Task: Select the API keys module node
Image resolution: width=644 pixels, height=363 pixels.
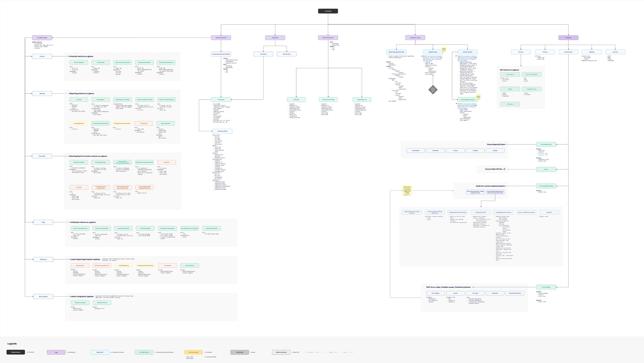Action: click(545, 52)
